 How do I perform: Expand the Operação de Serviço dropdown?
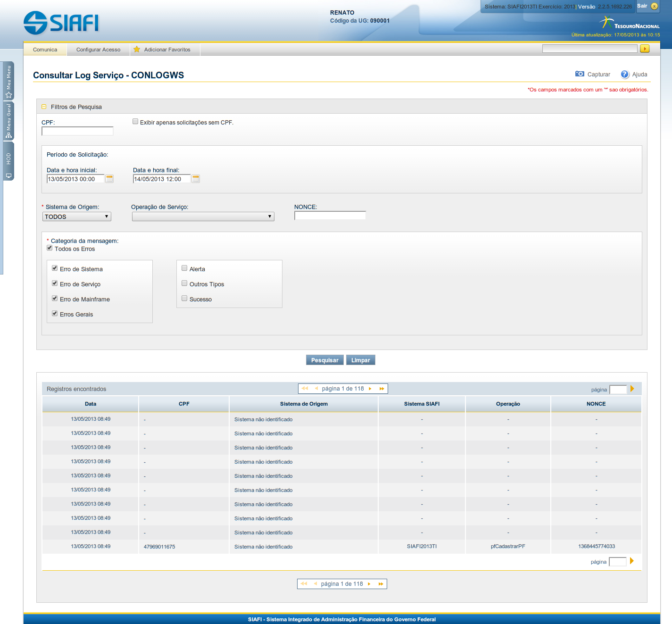pyautogui.click(x=203, y=216)
